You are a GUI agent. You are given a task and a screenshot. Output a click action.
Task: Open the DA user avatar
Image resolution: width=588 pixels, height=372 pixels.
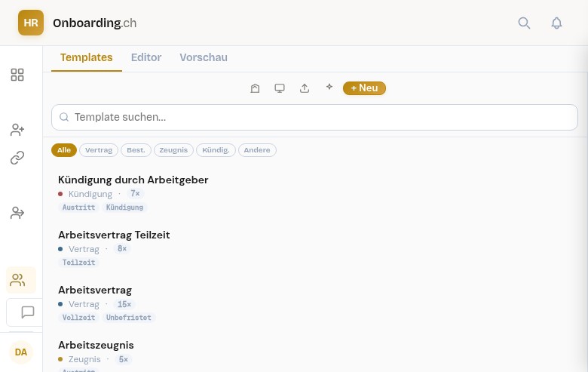[x=21, y=352]
